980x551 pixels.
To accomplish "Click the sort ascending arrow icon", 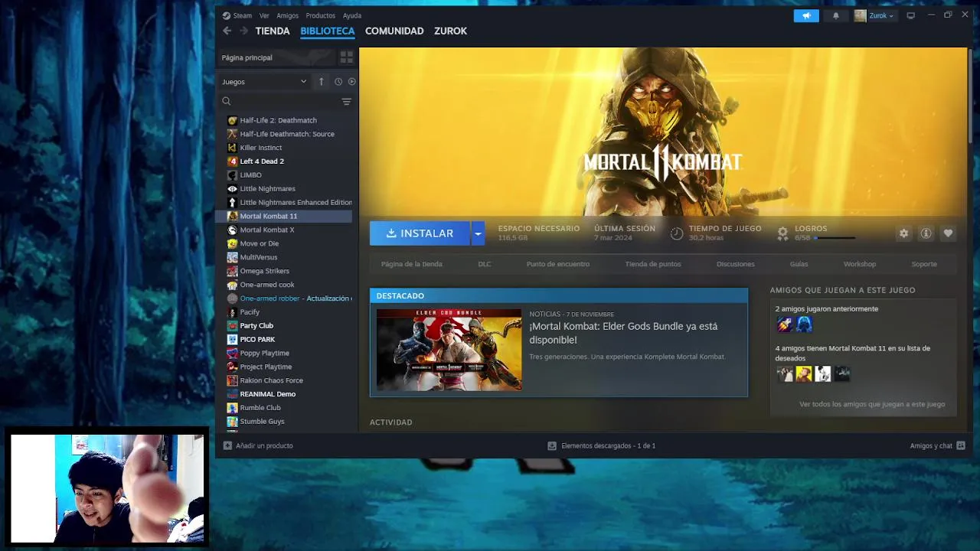I will pos(321,81).
